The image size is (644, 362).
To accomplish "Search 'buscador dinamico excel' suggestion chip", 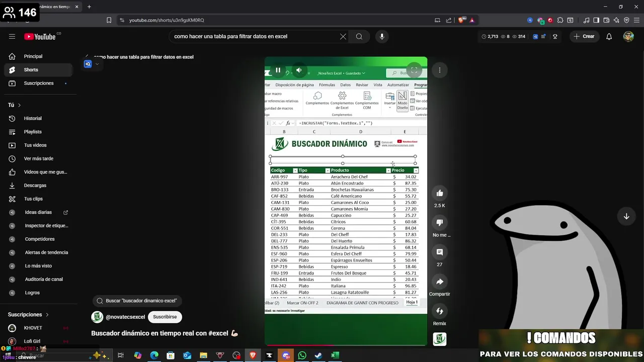I will pyautogui.click(x=137, y=301).
